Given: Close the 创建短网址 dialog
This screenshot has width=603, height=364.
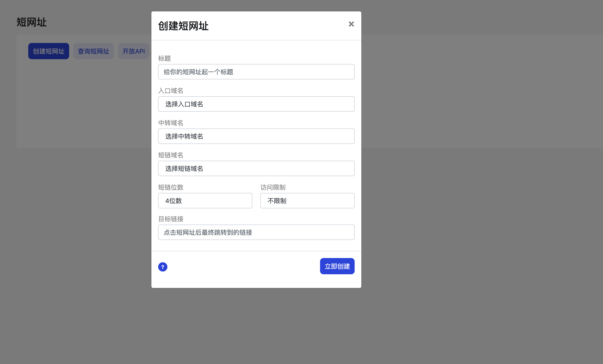Looking at the screenshot, I should (351, 24).
